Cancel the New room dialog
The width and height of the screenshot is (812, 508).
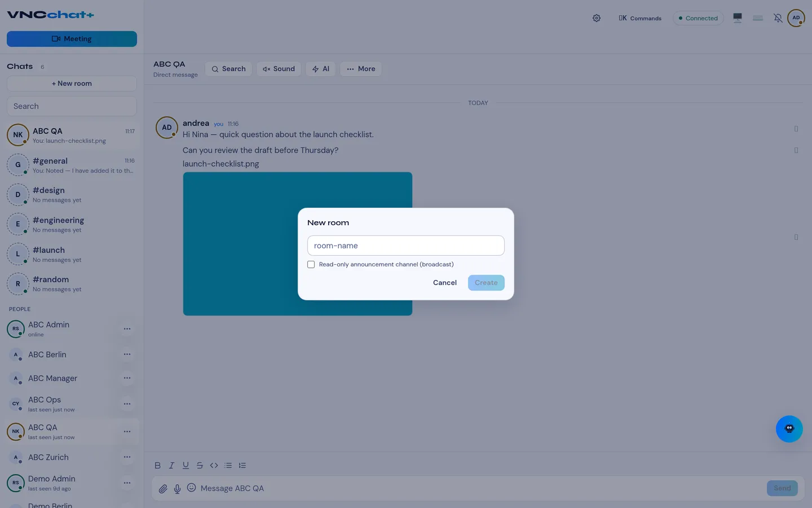445,283
